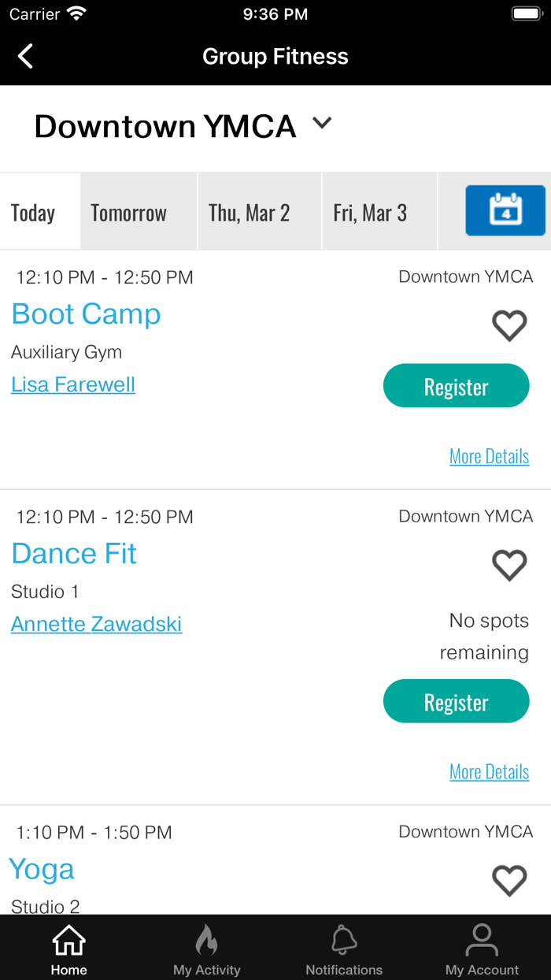Select the Thu, Mar 2 tab
The image size is (551, 980).
click(x=249, y=213)
